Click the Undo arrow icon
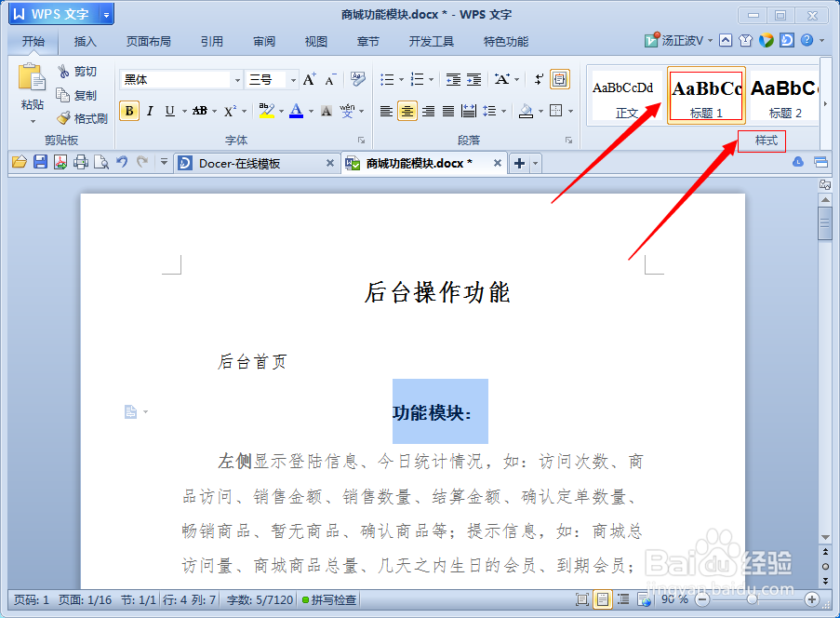 click(122, 162)
